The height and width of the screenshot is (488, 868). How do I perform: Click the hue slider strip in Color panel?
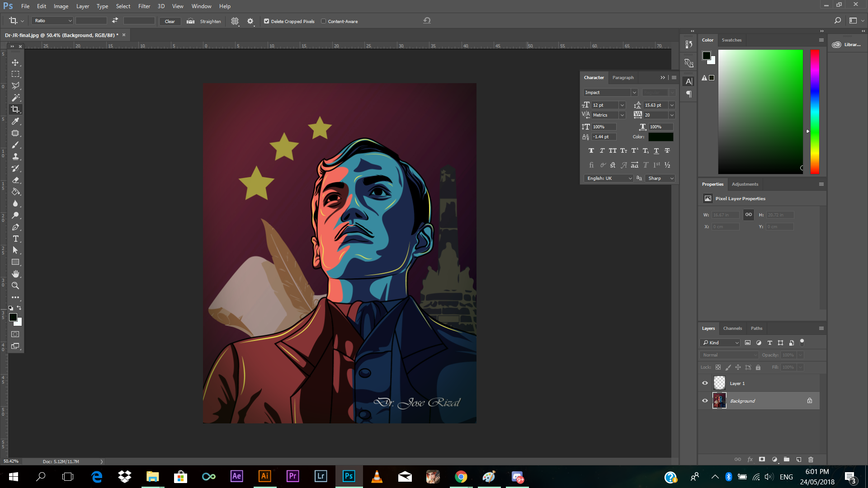coord(815,112)
